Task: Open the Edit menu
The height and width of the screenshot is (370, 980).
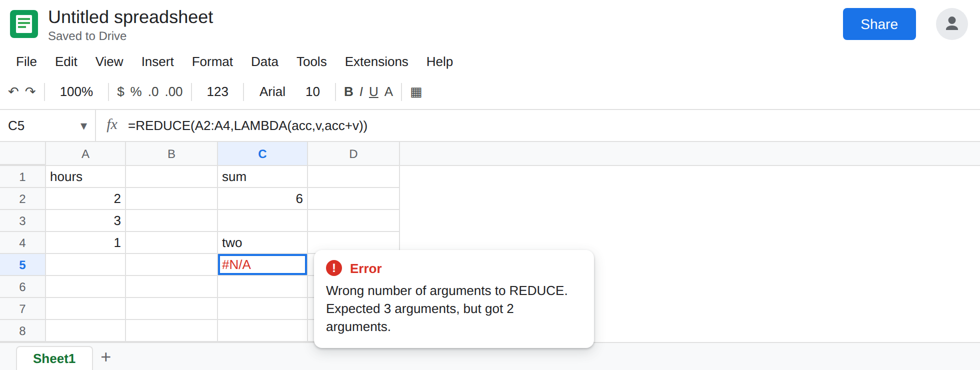Action: (66, 61)
